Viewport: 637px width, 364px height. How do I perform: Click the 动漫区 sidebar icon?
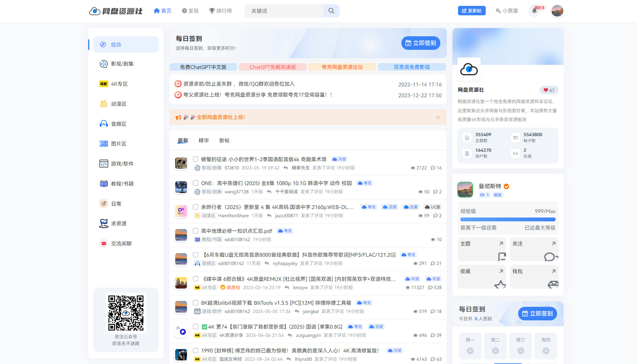(x=104, y=104)
